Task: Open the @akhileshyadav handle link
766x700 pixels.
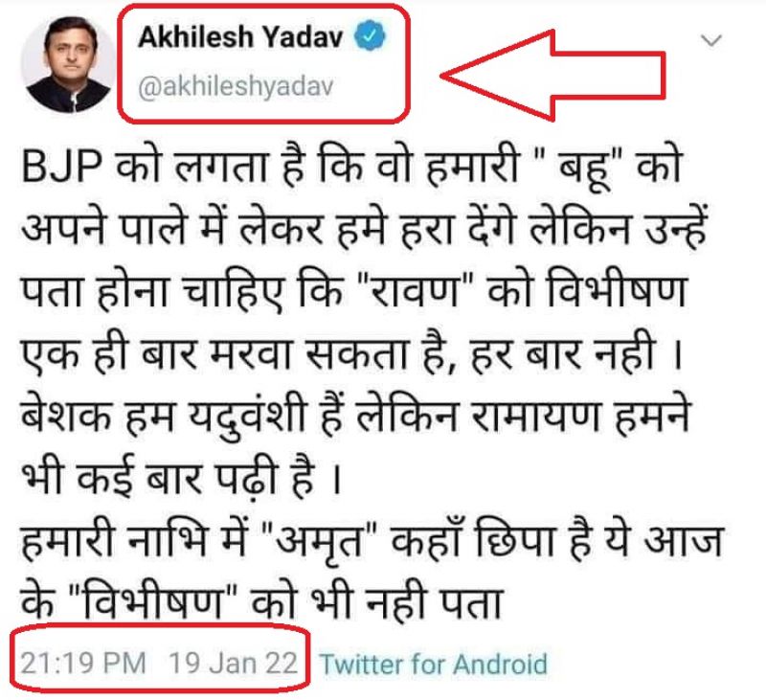Action: pyautogui.click(x=236, y=86)
